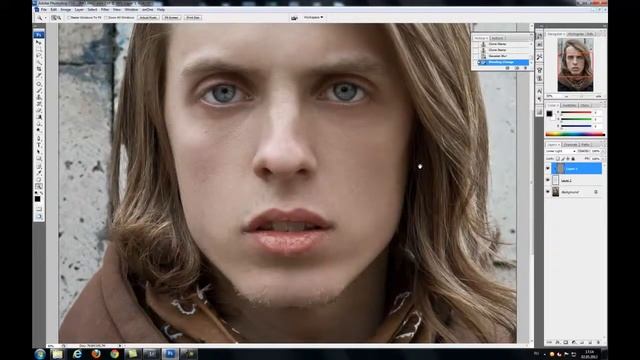Select the Eraser tool
The image size is (640, 360).
pos(39,110)
